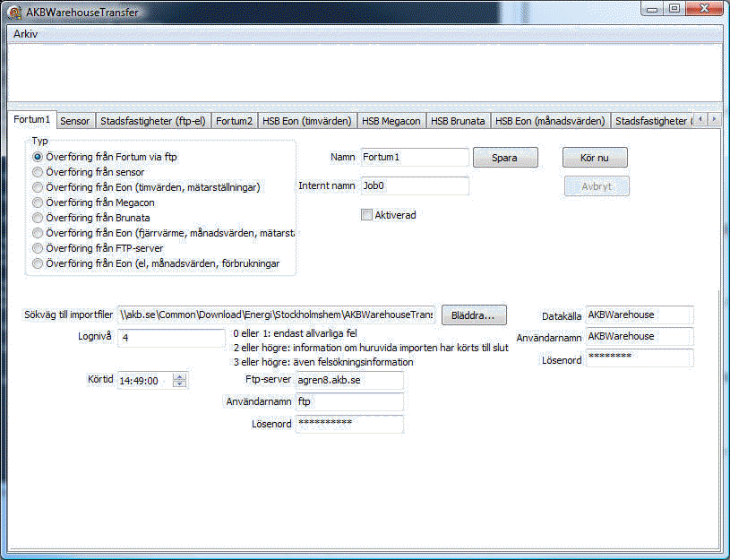Click the Kör nu button
The height and width of the screenshot is (560, 730).
click(x=595, y=158)
